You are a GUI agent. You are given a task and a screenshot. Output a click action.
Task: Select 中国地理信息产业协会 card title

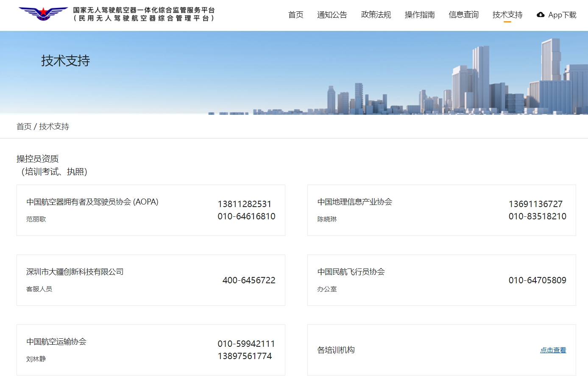click(355, 202)
